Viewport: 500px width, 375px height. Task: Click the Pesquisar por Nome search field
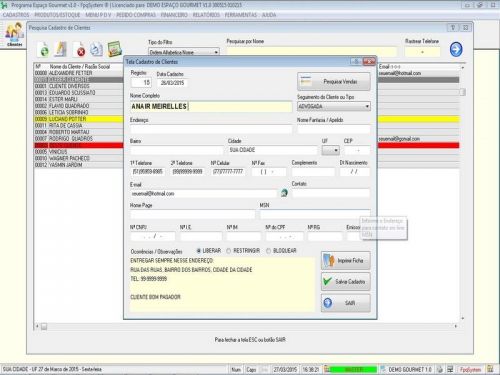coord(312,52)
